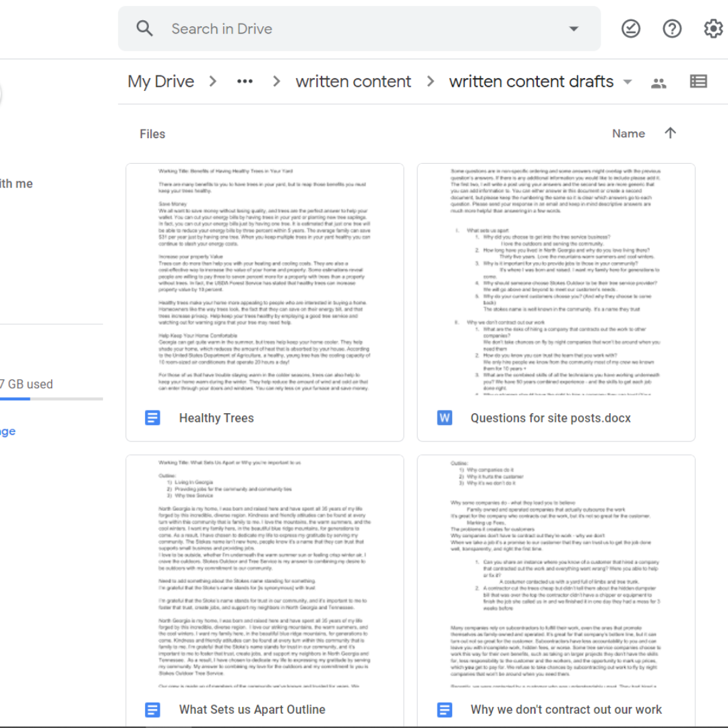Viewport: 728px width, 728px height.
Task: Open the Settings gear icon
Action: 712,29
